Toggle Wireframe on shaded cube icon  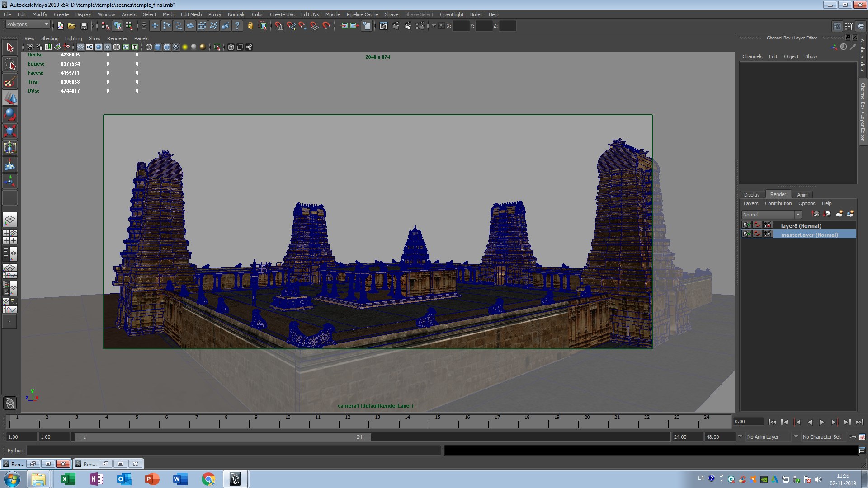click(167, 47)
